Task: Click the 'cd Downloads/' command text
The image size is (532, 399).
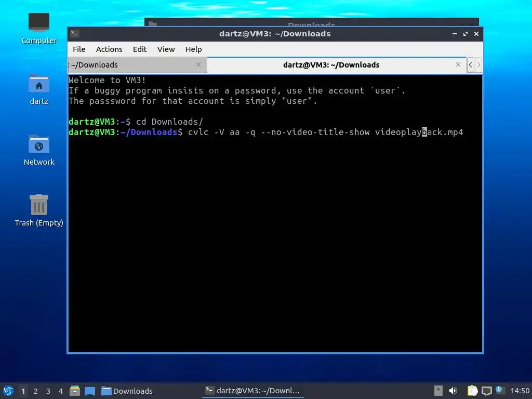Action: point(169,122)
